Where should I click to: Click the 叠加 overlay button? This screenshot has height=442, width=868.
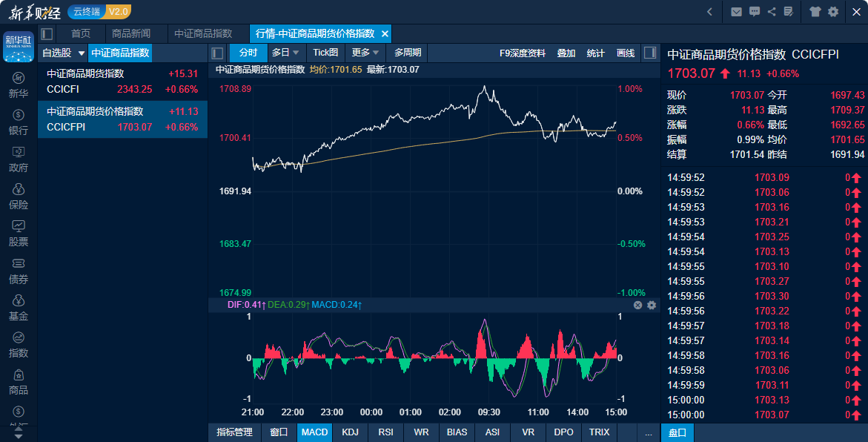pos(566,53)
